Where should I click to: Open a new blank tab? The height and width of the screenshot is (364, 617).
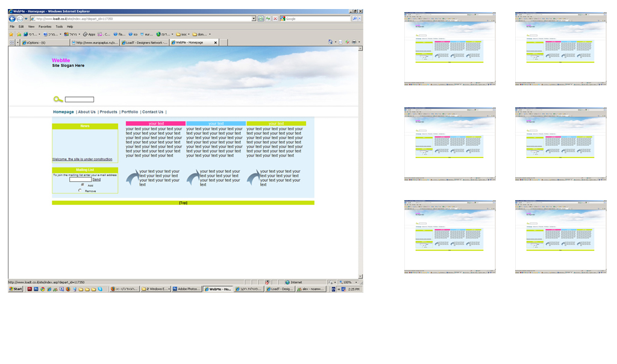click(224, 43)
